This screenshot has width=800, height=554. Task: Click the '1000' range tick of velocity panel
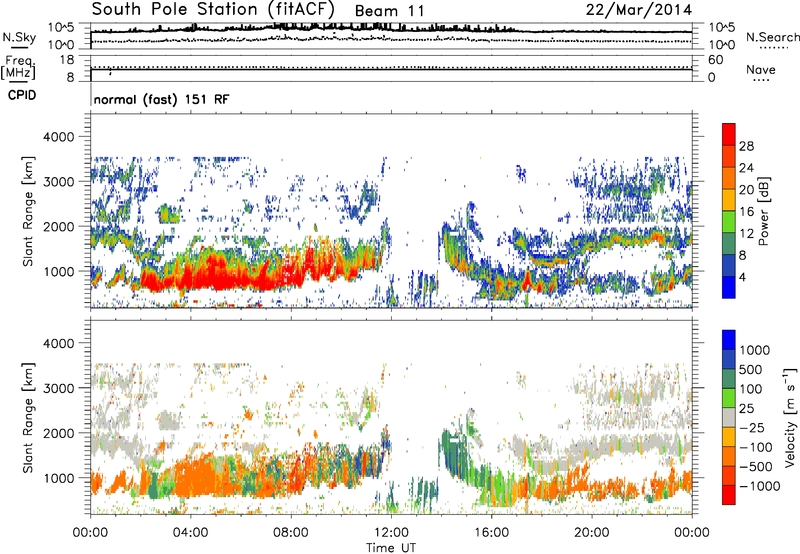click(x=59, y=478)
